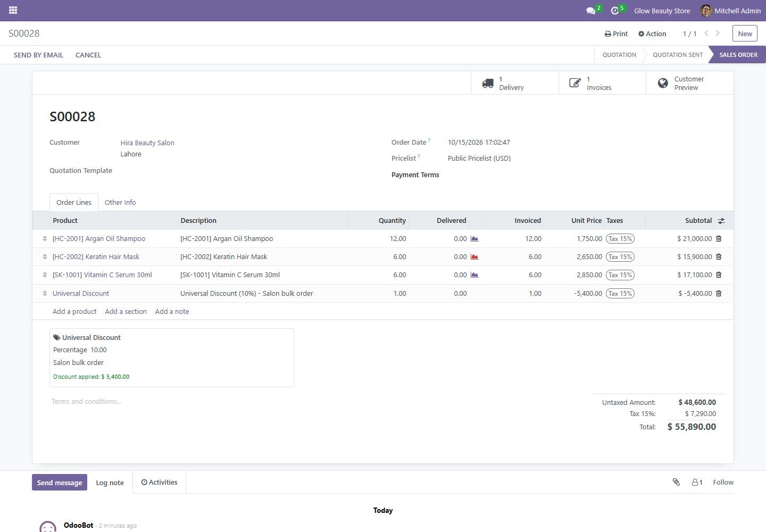Viewport: 766px width, 532px height.
Task: Open the activities clock icon
Action: coord(615,11)
